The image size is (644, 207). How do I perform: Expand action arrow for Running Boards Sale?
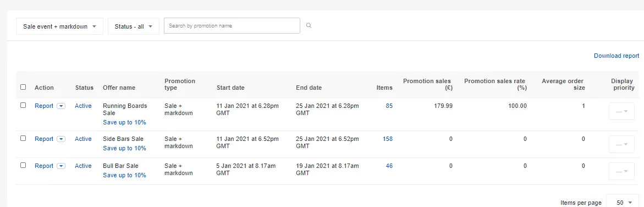(61, 106)
